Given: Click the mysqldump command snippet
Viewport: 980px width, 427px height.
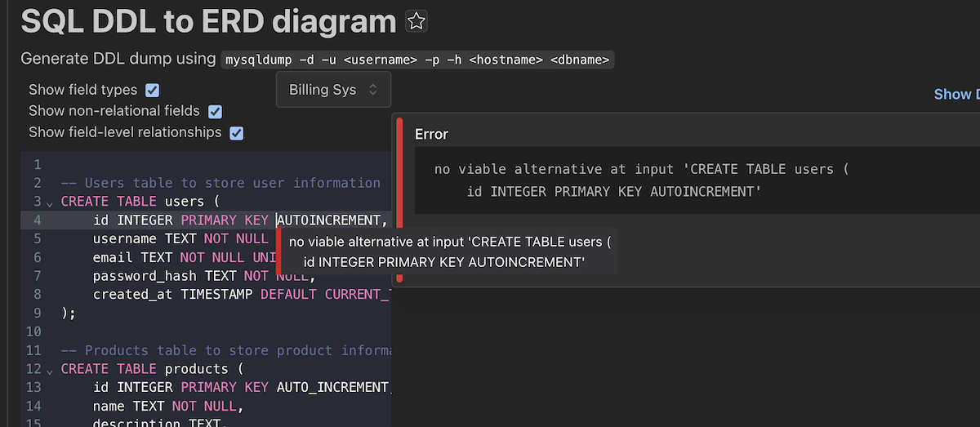Looking at the screenshot, I should (418, 60).
